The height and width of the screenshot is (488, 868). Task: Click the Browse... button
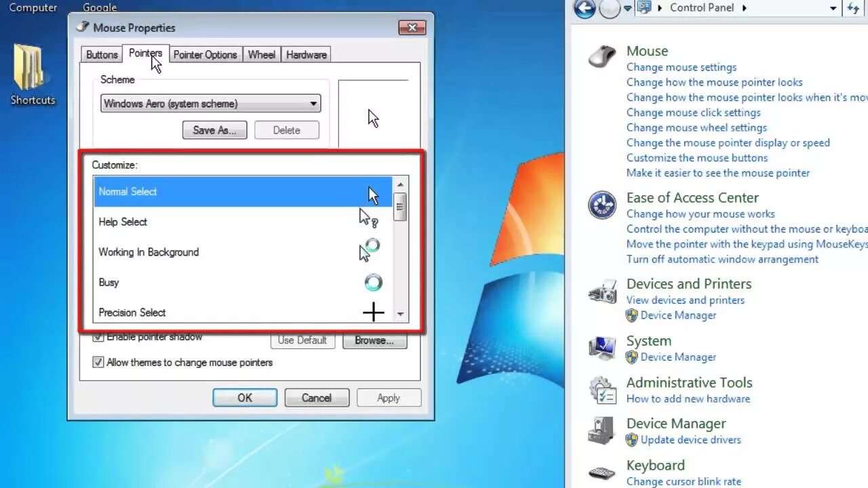pos(374,340)
